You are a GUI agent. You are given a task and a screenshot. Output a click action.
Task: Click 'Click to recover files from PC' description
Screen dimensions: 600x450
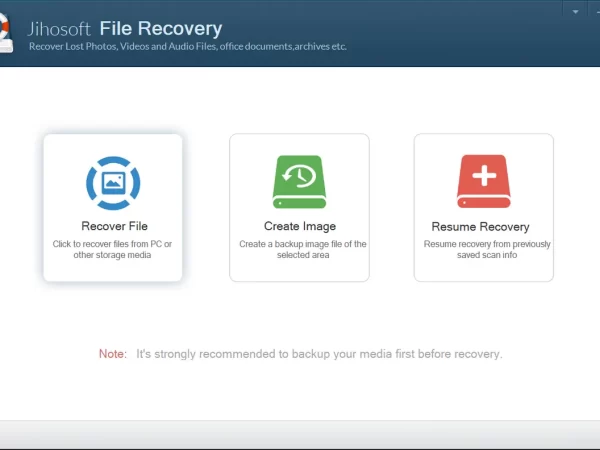(x=112, y=249)
